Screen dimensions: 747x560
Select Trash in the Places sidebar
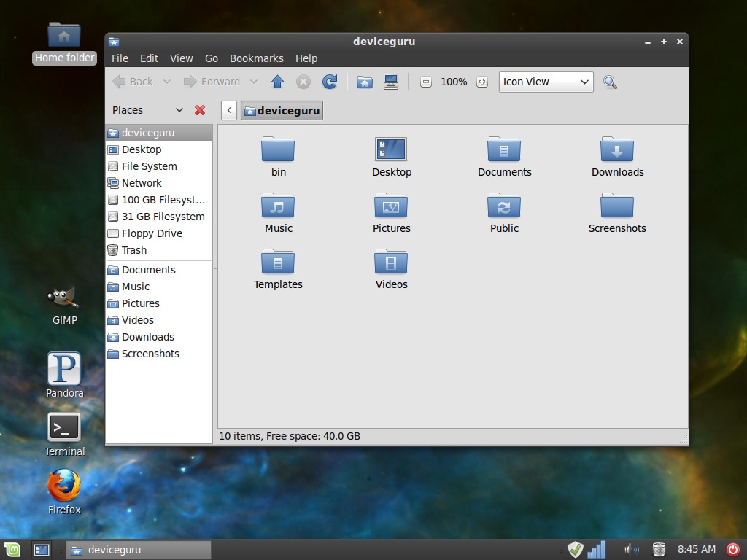pos(133,250)
